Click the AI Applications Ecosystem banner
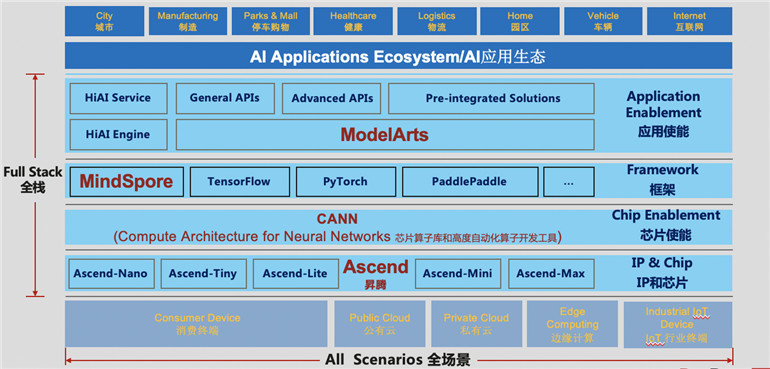 (x=398, y=56)
